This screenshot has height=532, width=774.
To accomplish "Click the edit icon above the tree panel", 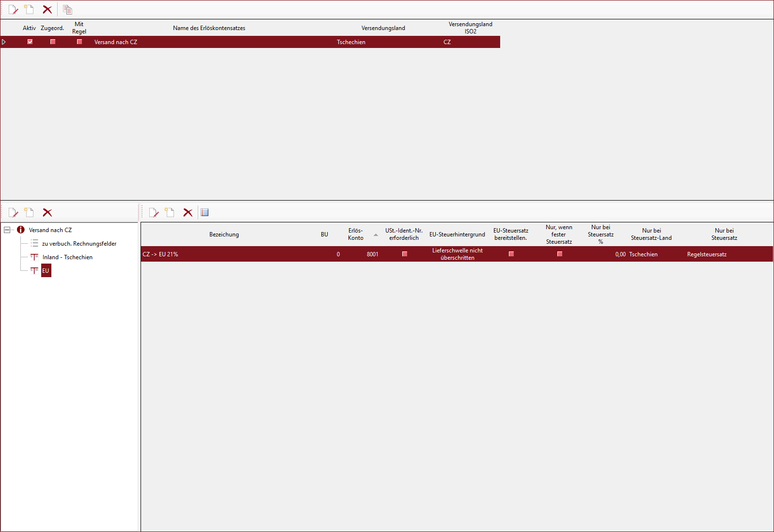I will (x=13, y=213).
